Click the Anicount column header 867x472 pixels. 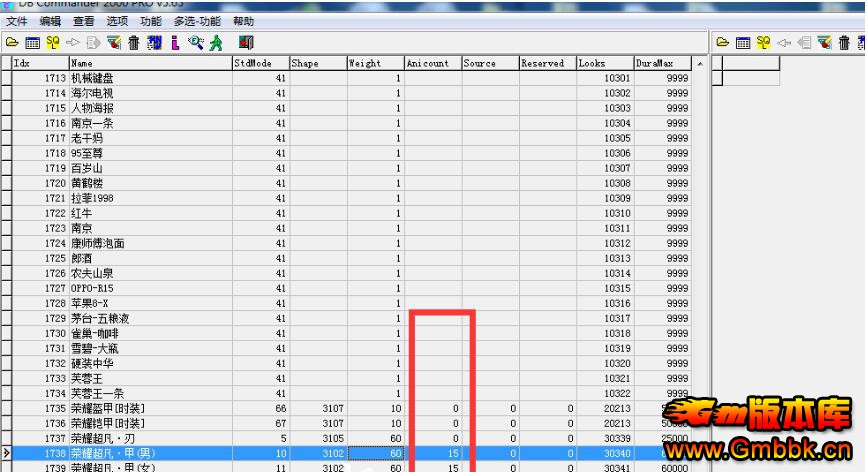pos(434,63)
